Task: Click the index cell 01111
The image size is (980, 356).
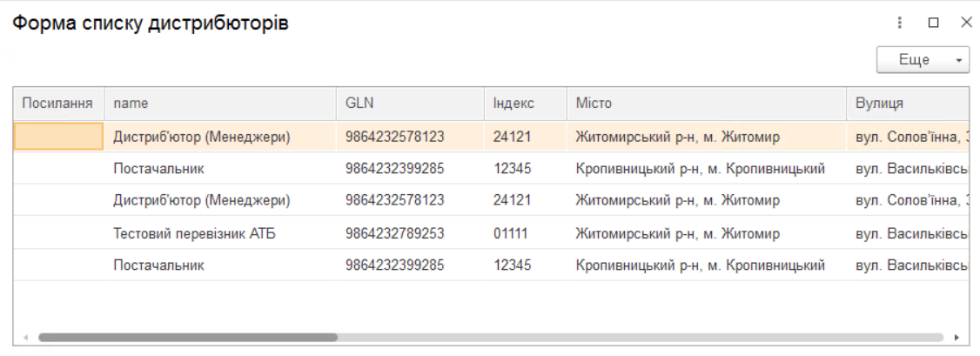Action: coord(512,233)
